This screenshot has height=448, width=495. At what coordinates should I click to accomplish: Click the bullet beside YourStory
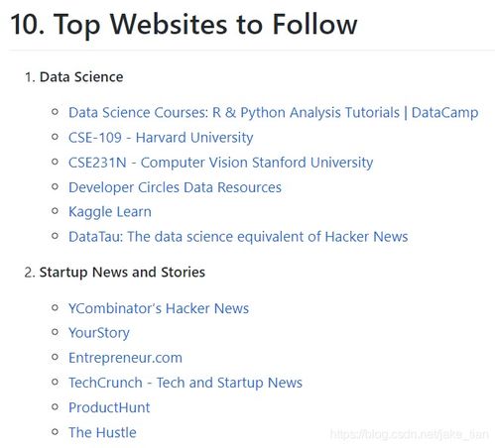coord(55,332)
